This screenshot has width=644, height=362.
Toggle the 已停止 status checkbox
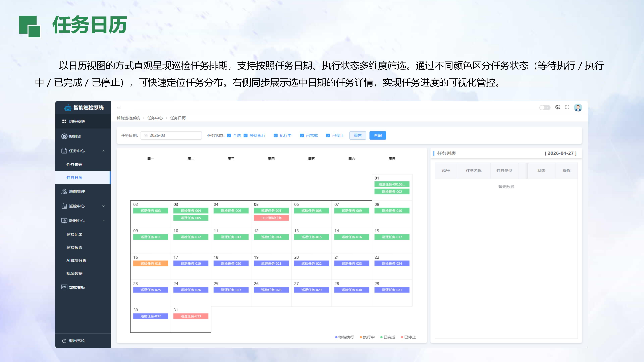tap(328, 135)
